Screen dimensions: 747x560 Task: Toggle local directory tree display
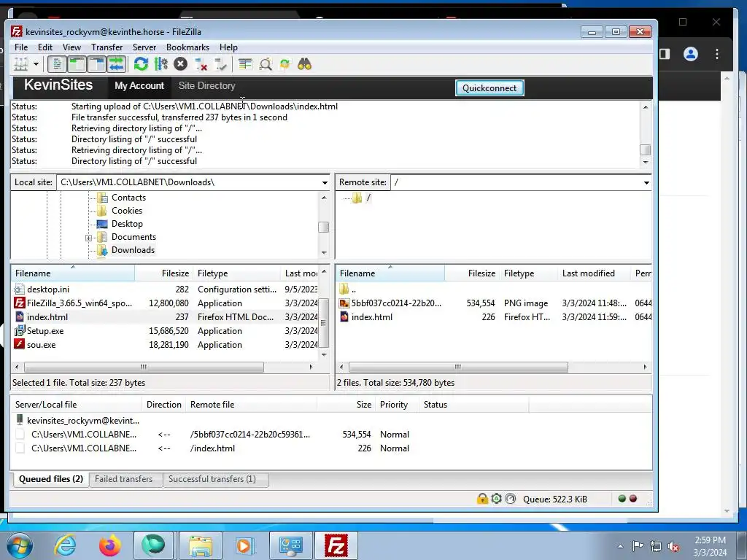click(x=77, y=64)
